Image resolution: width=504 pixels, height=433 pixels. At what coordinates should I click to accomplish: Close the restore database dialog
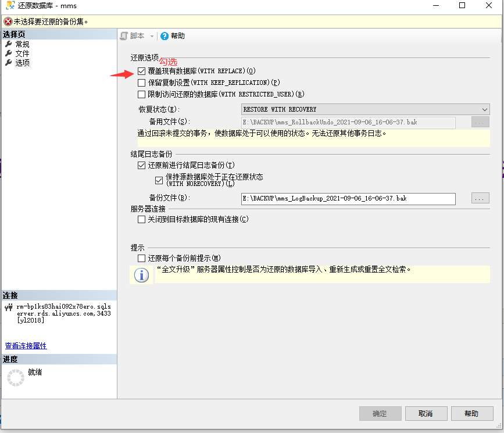pyautogui.click(x=488, y=5)
